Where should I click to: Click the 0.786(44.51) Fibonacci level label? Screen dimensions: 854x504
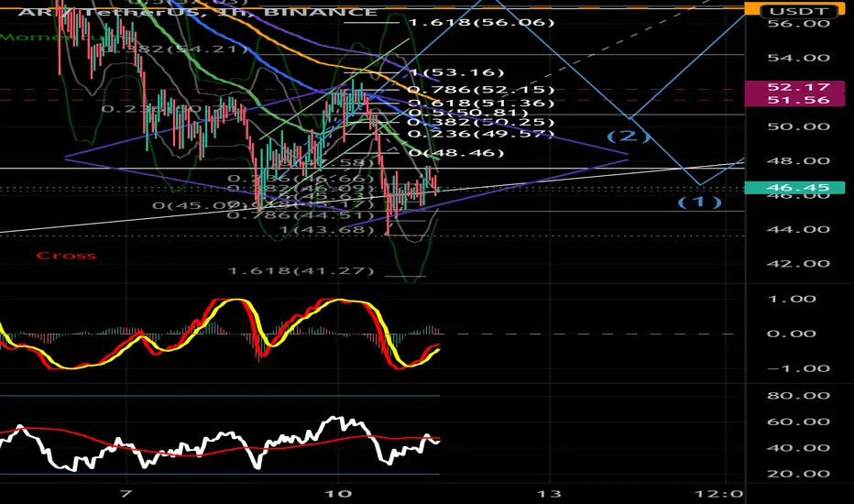(x=301, y=215)
